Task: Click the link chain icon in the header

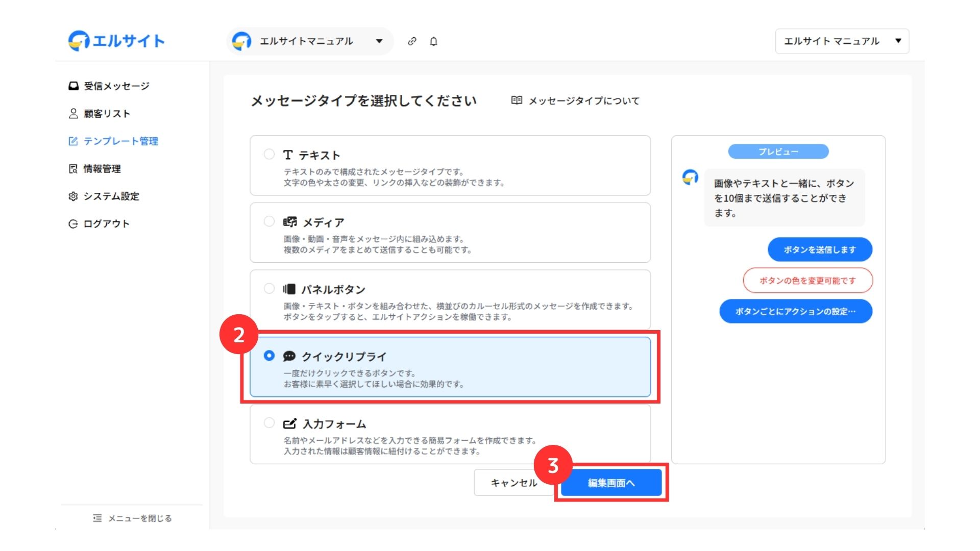Action: pos(412,41)
